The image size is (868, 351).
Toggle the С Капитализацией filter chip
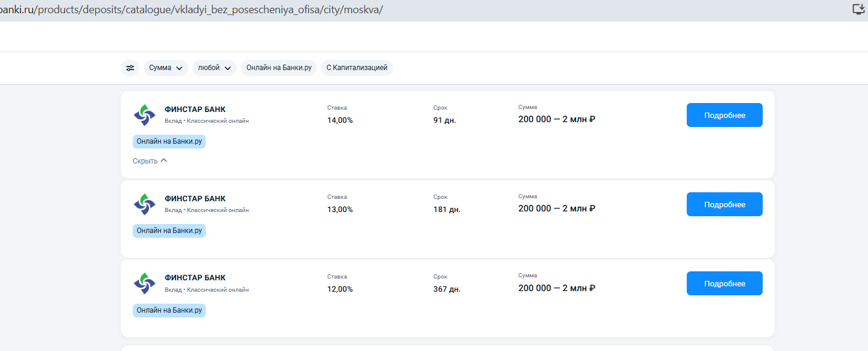357,68
